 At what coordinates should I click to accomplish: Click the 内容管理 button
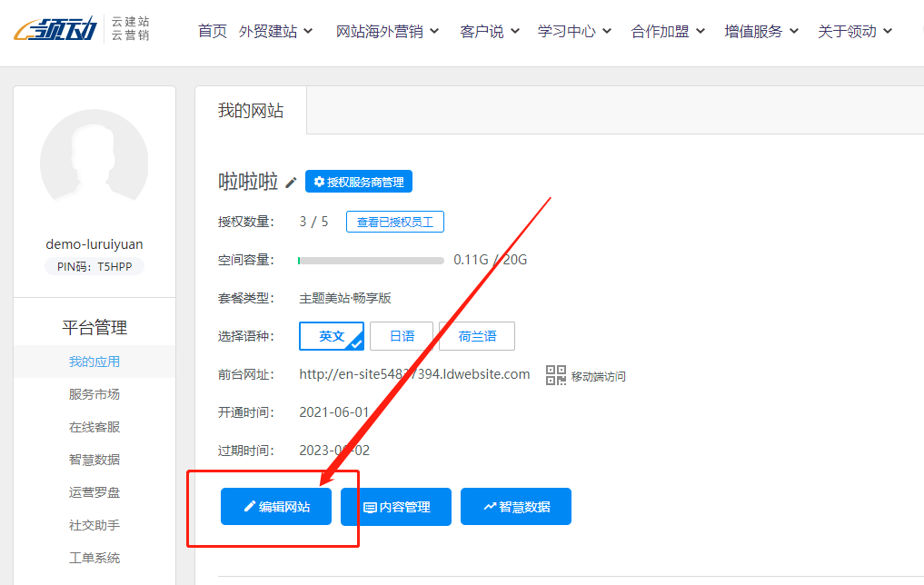coord(396,507)
